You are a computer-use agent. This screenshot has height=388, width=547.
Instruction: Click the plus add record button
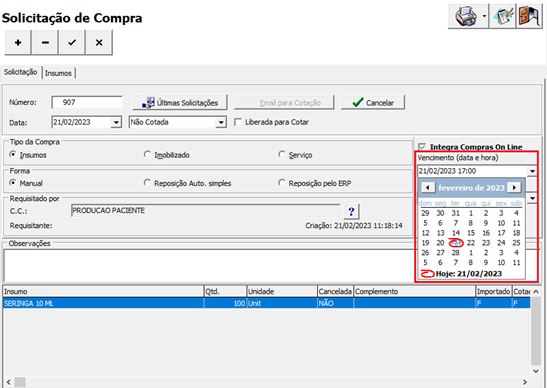18,43
